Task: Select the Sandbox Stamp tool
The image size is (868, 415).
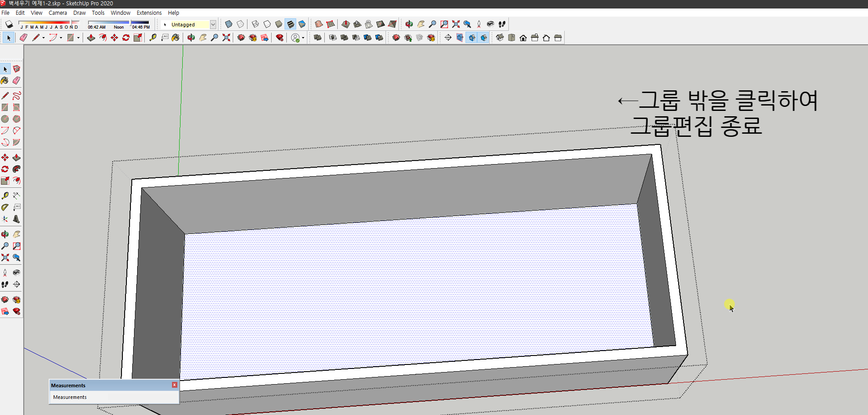Action: tap(357, 24)
